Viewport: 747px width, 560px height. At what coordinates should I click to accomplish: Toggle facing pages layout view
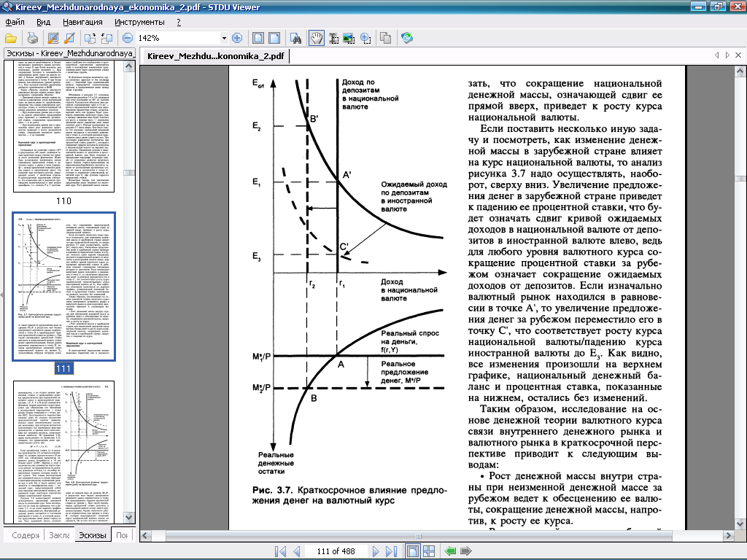[x=429, y=551]
